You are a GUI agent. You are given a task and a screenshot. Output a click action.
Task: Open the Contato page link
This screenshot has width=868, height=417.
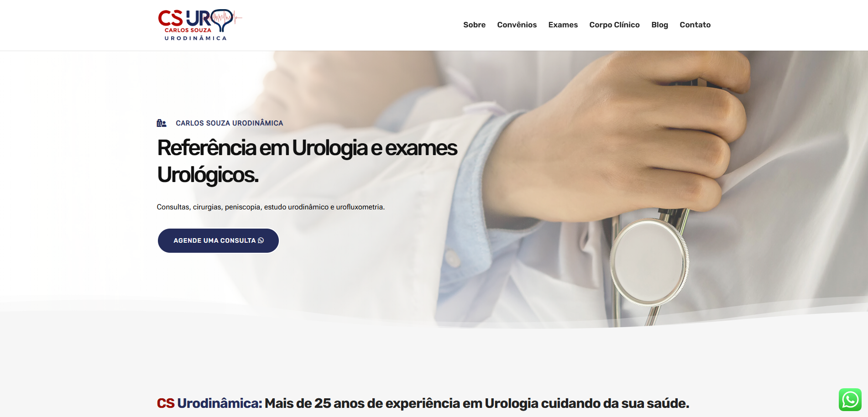[x=695, y=25]
